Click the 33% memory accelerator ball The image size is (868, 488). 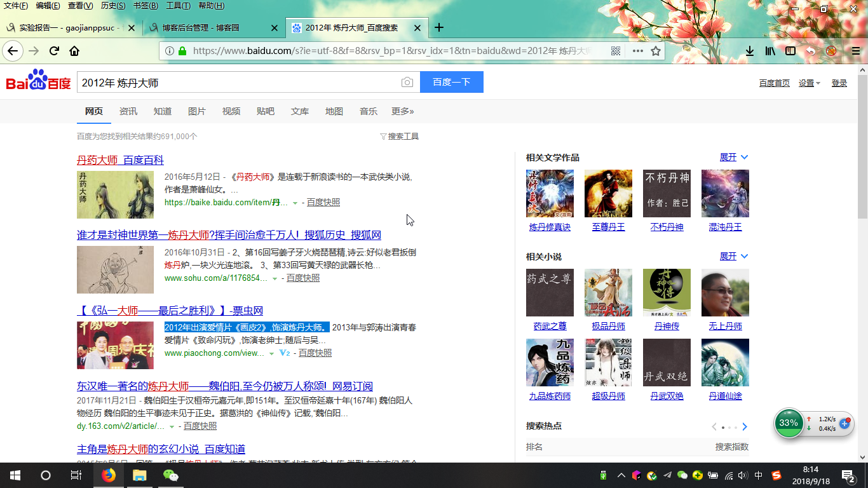click(x=789, y=423)
